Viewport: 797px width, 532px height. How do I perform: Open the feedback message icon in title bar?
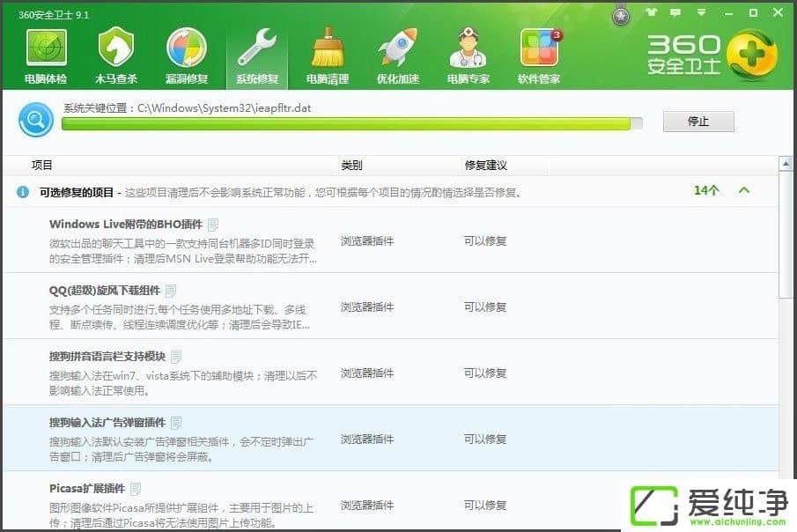tap(675, 12)
